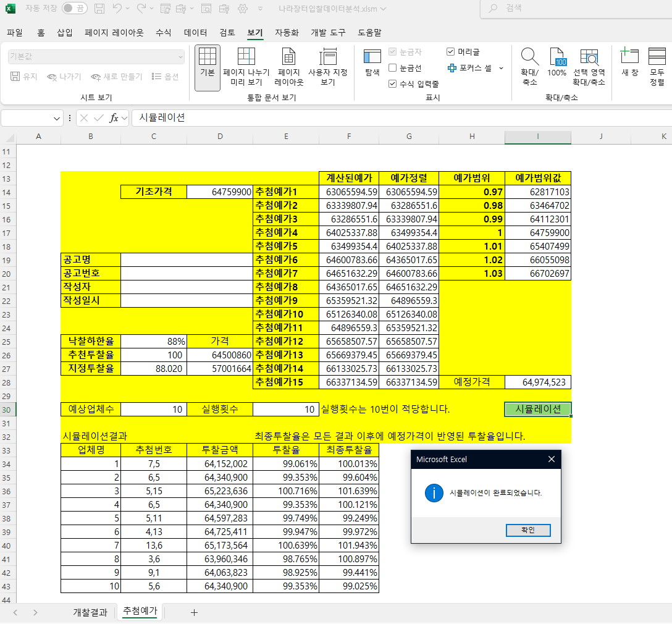
Task: Click the formula bar cancel X icon
Action: 84,118
